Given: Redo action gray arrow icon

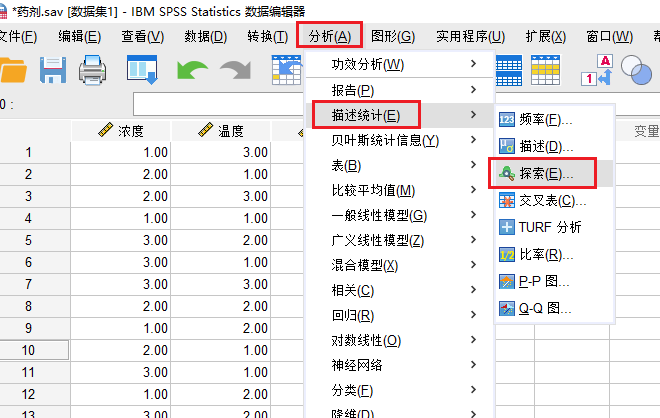Looking at the screenshot, I should [236, 70].
